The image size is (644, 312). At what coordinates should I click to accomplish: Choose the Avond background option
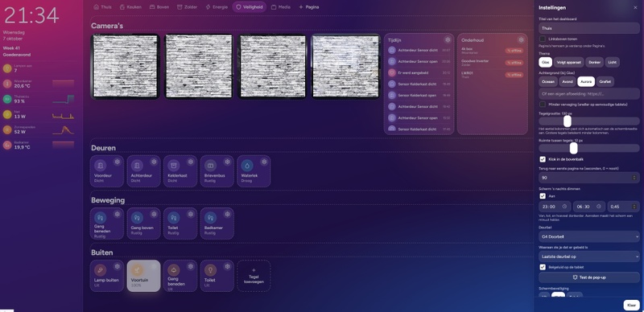coord(568,81)
